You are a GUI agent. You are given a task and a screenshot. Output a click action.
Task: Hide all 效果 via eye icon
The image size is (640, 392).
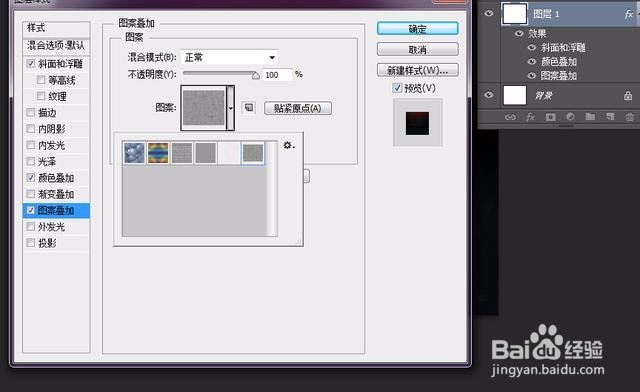coord(519,33)
